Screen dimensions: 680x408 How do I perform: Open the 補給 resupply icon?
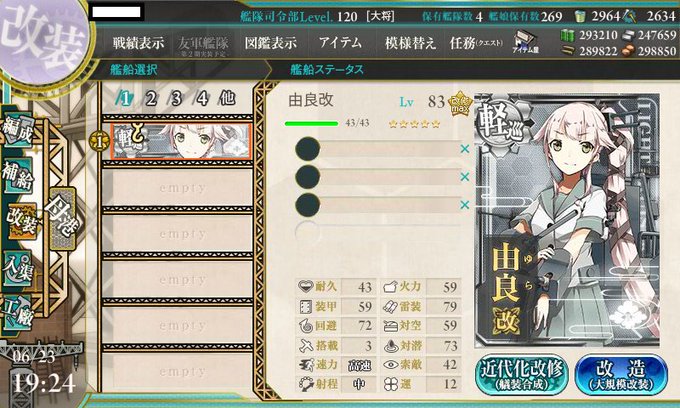coord(18,176)
